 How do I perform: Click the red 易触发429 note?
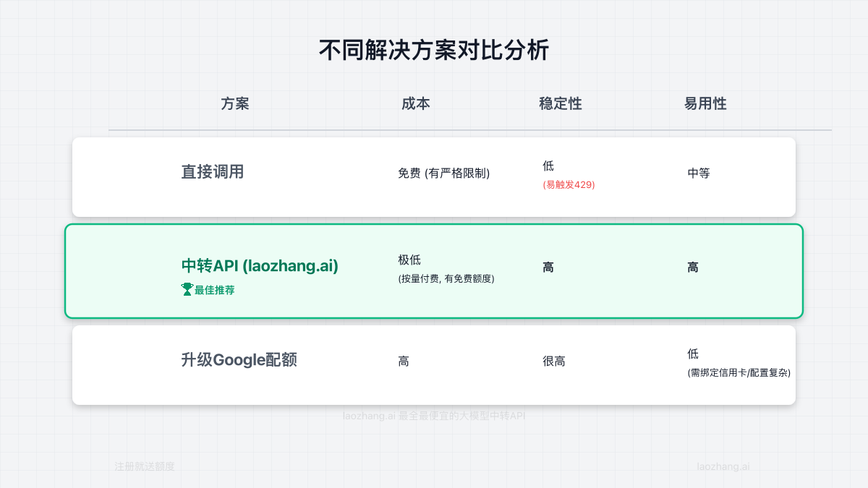(569, 184)
